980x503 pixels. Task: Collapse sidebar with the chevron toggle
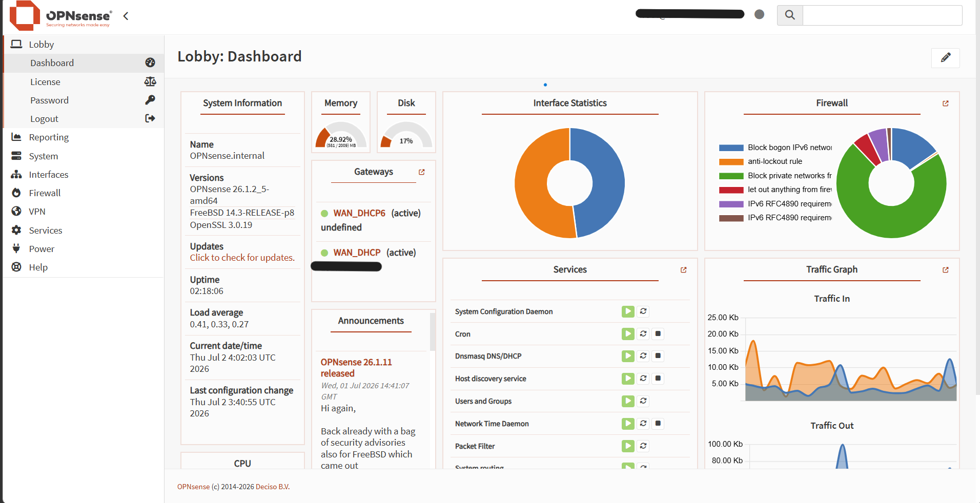(x=126, y=16)
